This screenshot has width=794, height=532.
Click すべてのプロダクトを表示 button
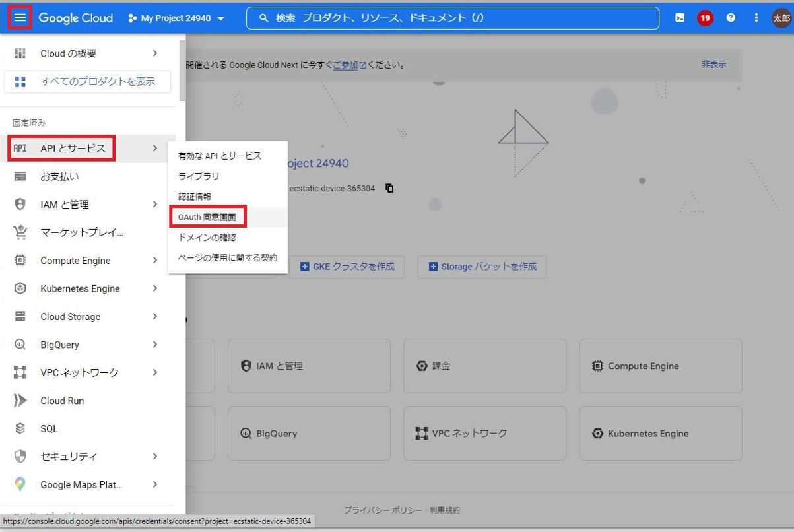click(88, 82)
